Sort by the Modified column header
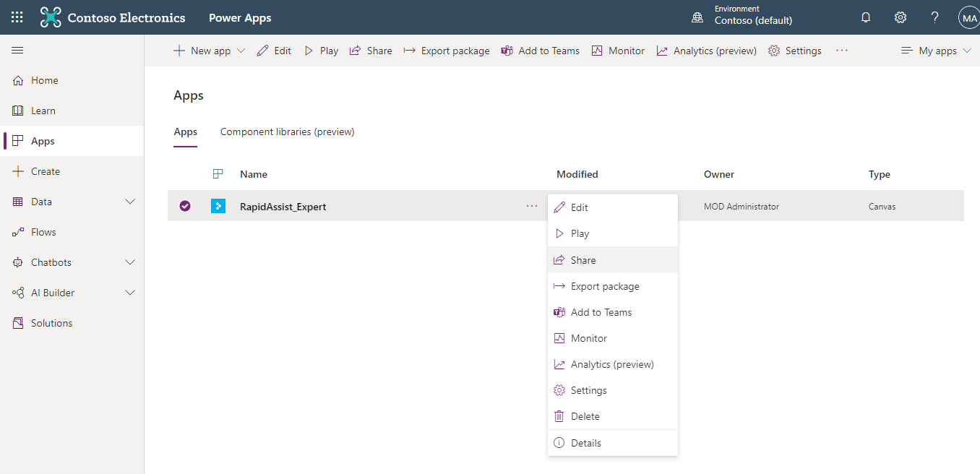 coord(577,174)
